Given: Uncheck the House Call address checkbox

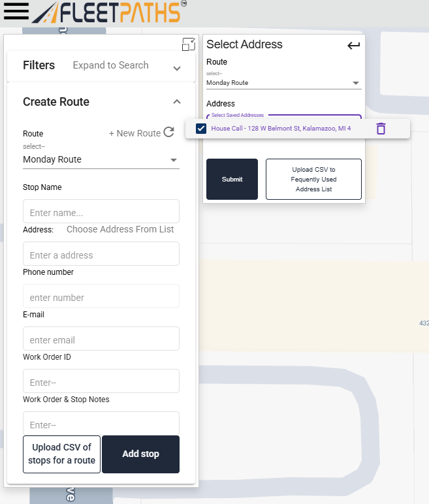Looking at the screenshot, I should tap(201, 129).
